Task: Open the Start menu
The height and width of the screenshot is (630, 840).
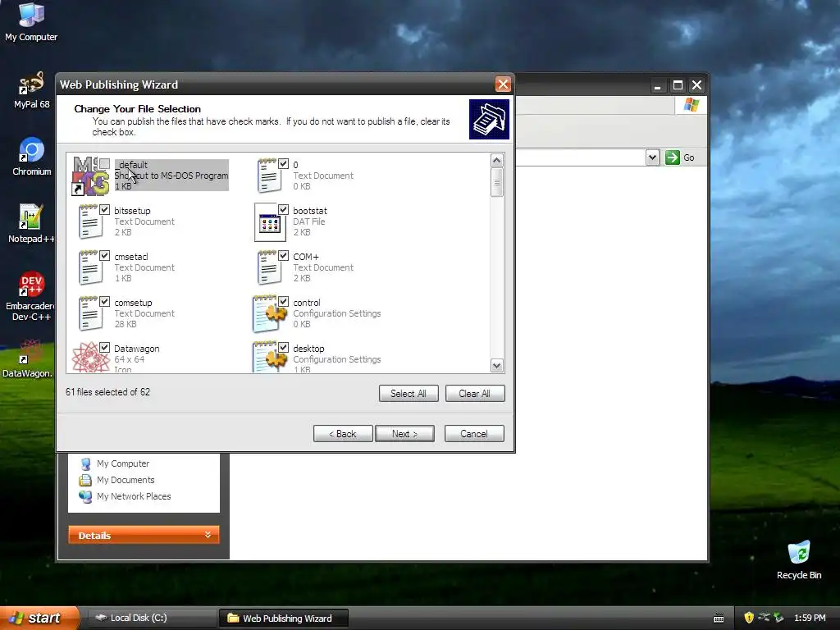Action: click(39, 618)
